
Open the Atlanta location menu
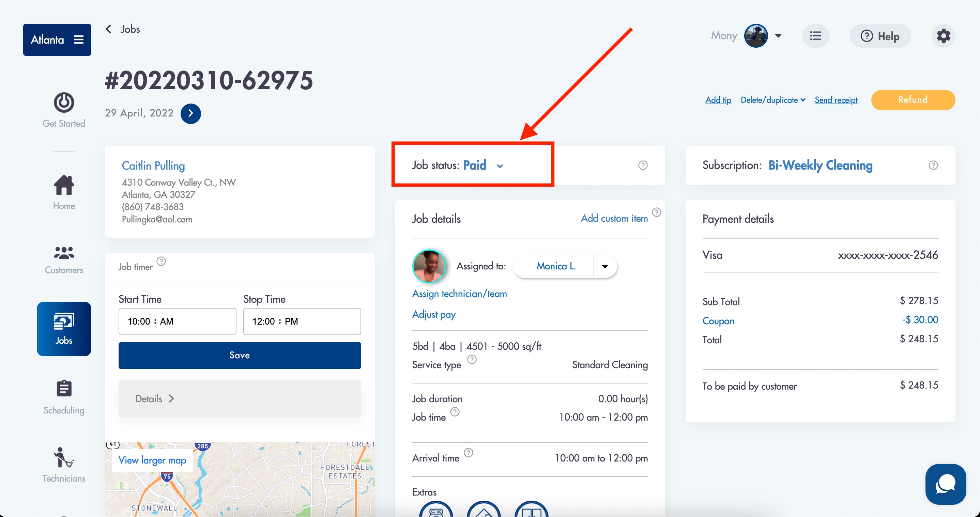pyautogui.click(x=57, y=40)
